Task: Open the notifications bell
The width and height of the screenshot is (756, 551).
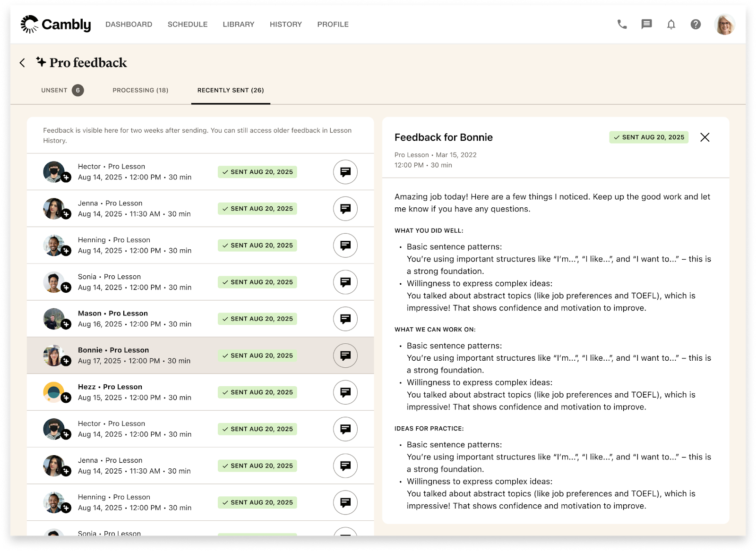Action: 671,24
